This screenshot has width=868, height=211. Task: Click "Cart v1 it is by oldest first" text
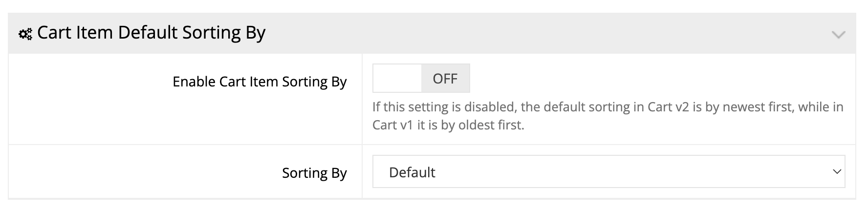[x=448, y=125]
